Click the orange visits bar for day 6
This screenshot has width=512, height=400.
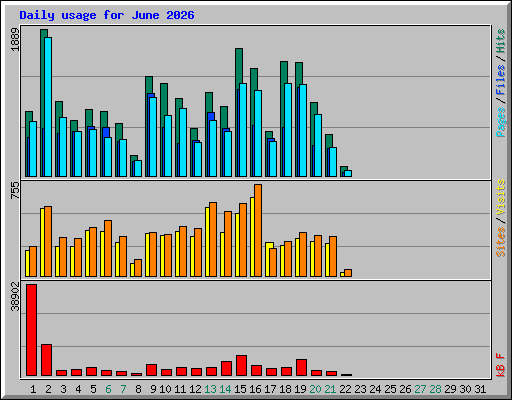click(108, 248)
